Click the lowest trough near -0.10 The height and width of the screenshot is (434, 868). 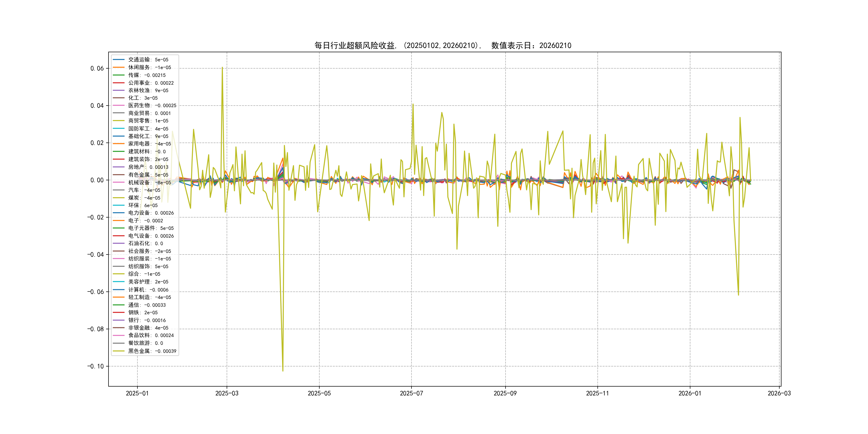[283, 371]
